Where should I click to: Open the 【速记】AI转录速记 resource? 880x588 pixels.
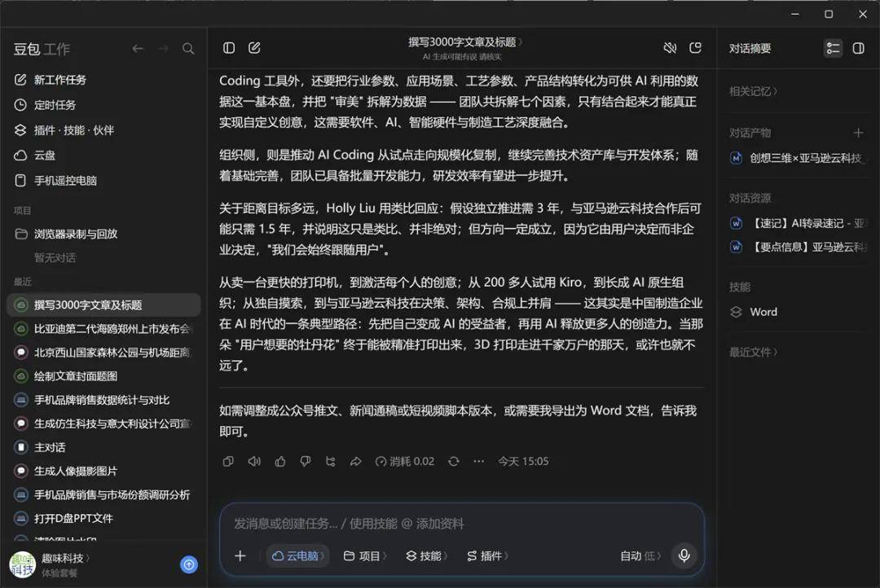point(798,223)
